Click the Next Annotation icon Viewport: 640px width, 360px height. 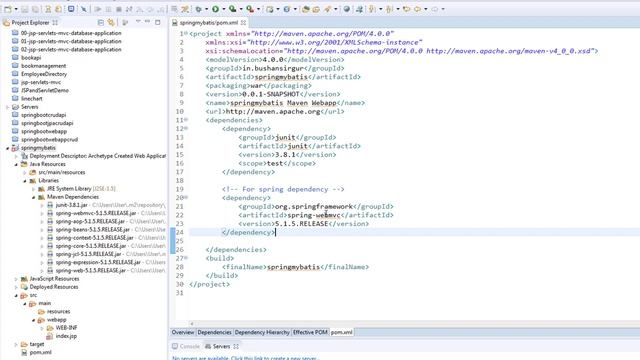point(372,9)
